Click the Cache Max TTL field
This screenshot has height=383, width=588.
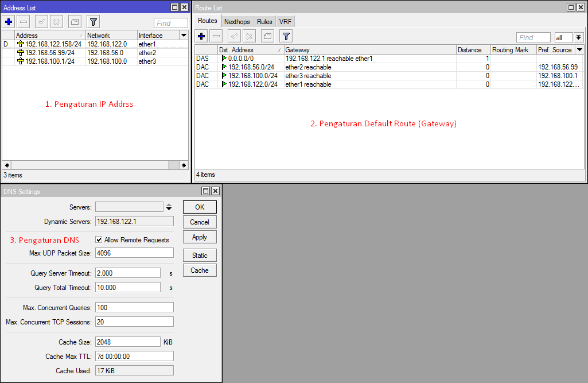[x=134, y=357]
